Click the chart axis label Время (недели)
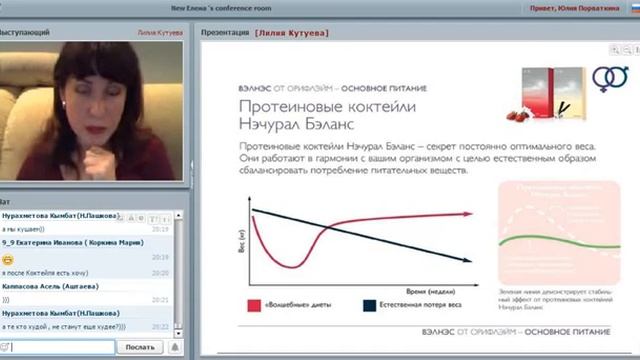The width and height of the screenshot is (640, 360). [431, 291]
